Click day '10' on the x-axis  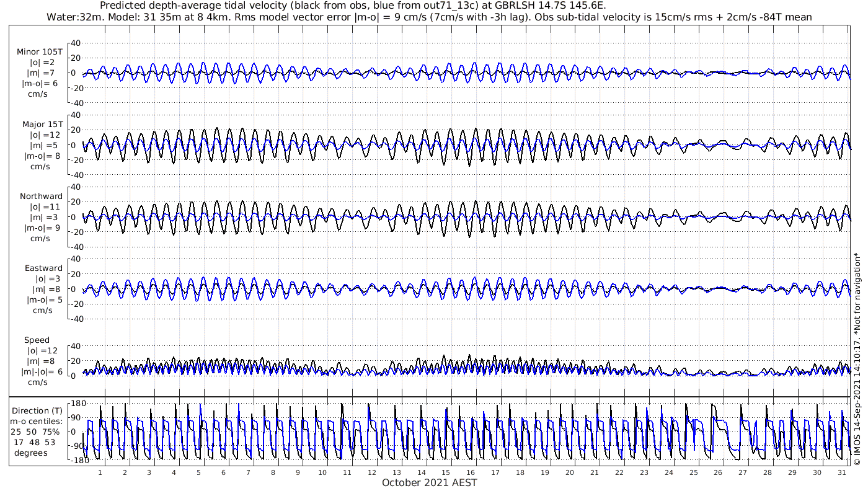coord(322,472)
